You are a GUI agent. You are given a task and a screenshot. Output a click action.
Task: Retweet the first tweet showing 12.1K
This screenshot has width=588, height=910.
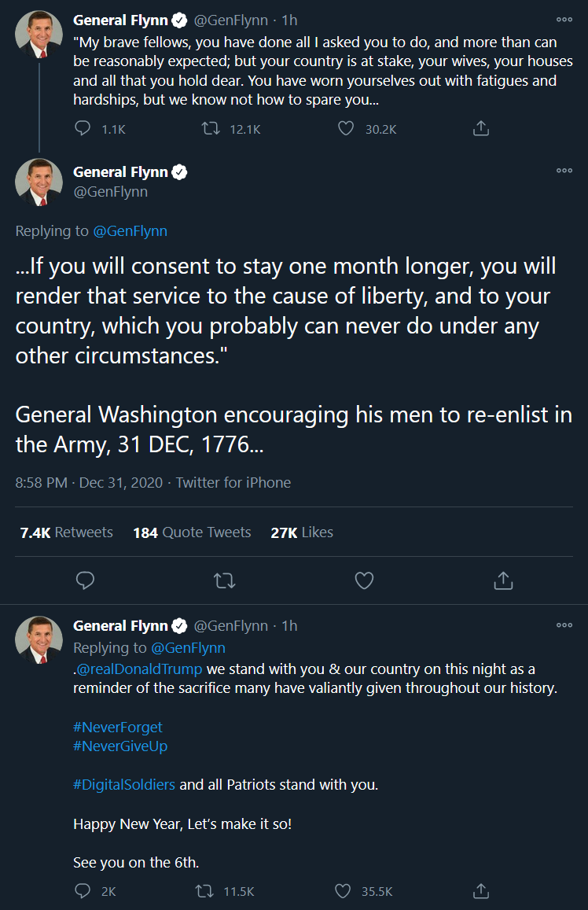pos(211,128)
